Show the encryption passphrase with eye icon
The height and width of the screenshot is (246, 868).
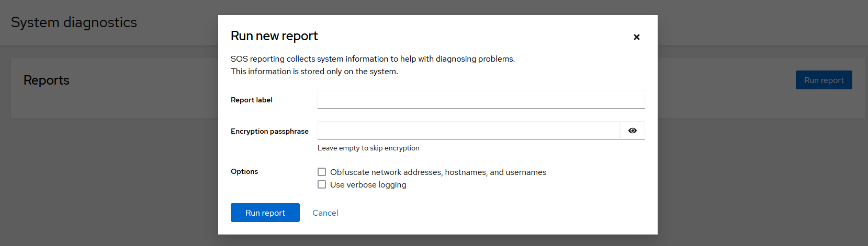point(632,131)
